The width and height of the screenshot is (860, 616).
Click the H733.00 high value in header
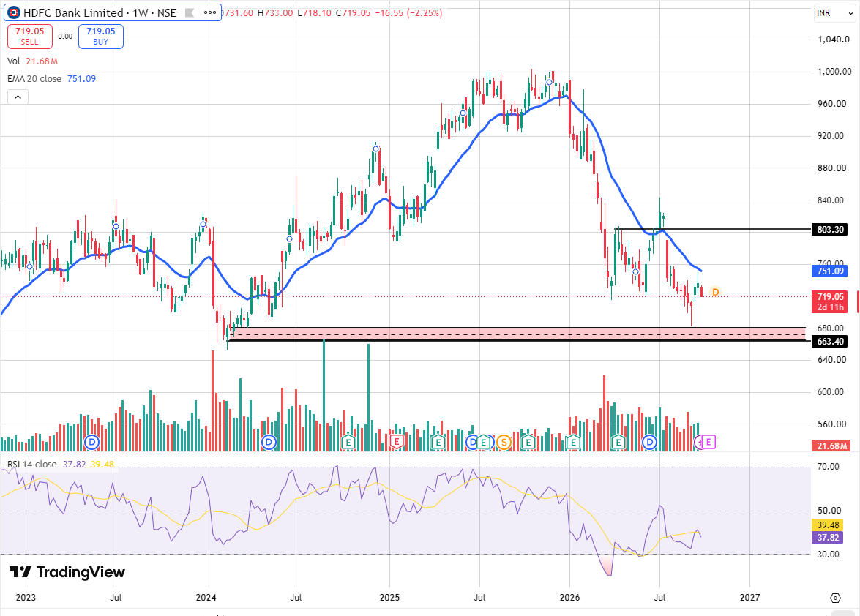point(275,12)
